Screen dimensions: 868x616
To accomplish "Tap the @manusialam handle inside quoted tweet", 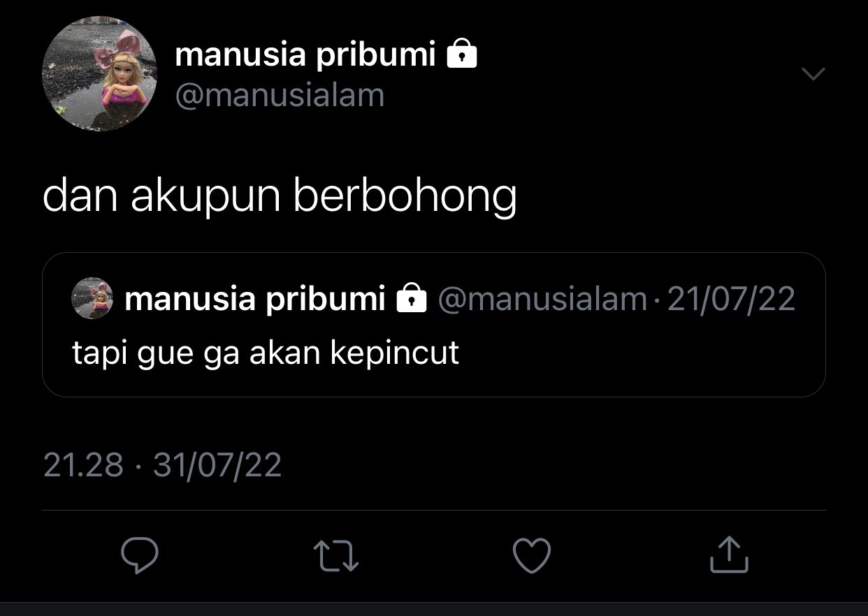I will coord(542,299).
